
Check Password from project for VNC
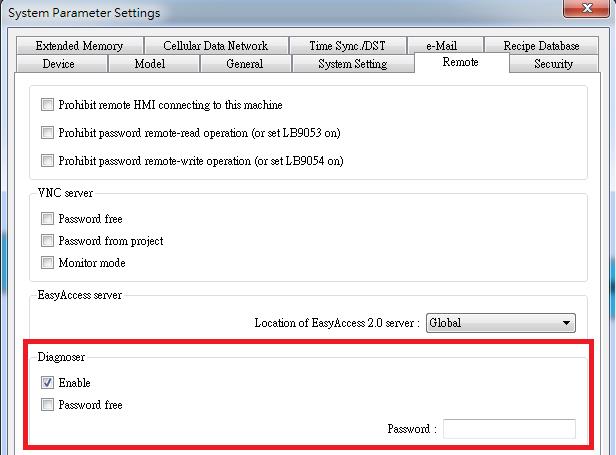[47, 241]
